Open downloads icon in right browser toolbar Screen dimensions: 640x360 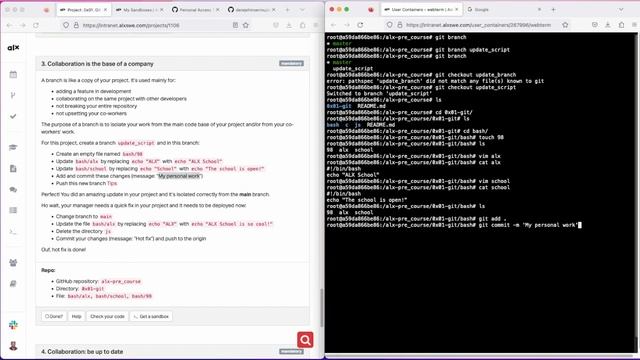(608, 25)
